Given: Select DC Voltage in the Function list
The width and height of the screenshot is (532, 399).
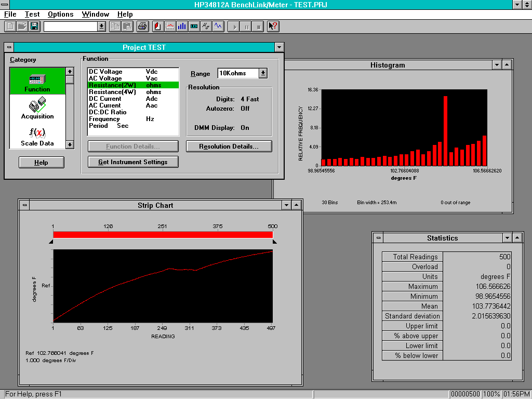Looking at the screenshot, I should [105, 72].
